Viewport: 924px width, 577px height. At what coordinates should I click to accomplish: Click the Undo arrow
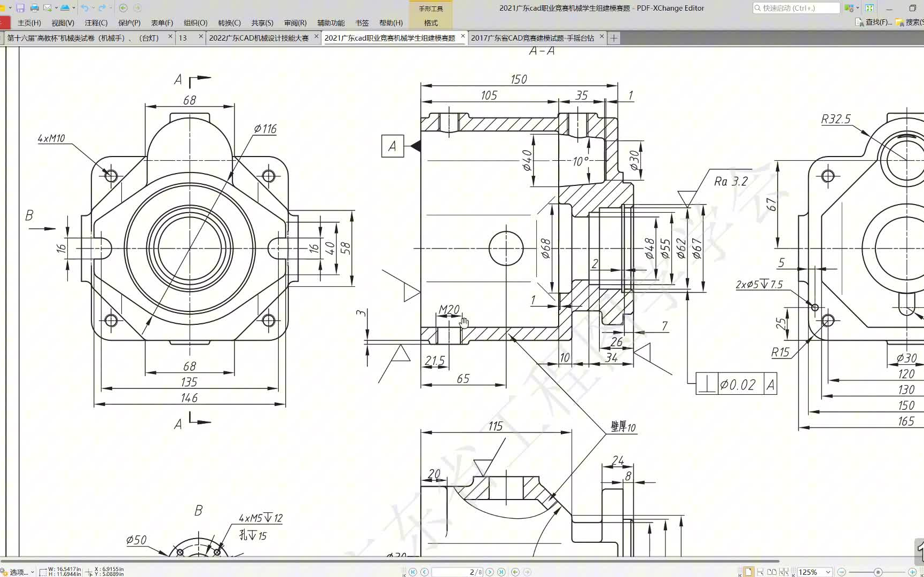point(85,8)
